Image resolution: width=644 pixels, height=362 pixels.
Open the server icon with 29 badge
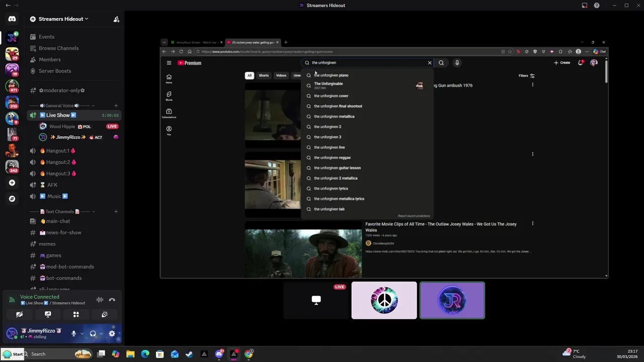coord(12,53)
